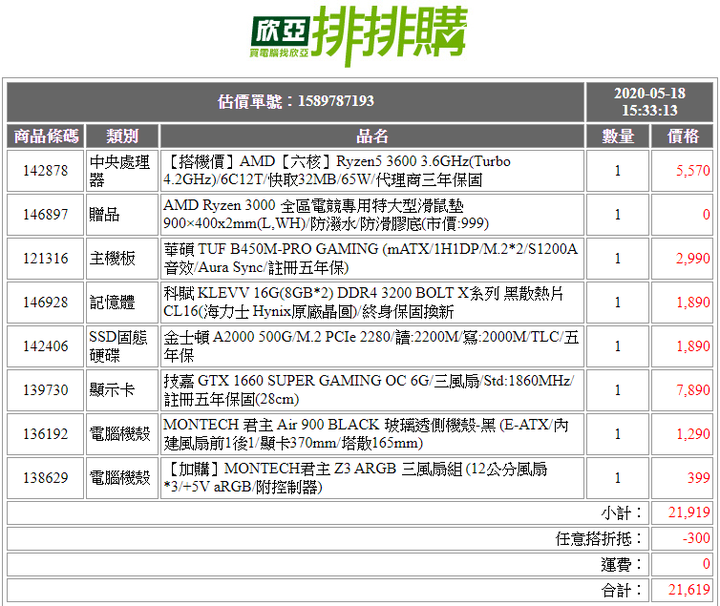Viewport: 720px width, 606px height.
Task: Click barcode 146928
Action: click(x=46, y=302)
